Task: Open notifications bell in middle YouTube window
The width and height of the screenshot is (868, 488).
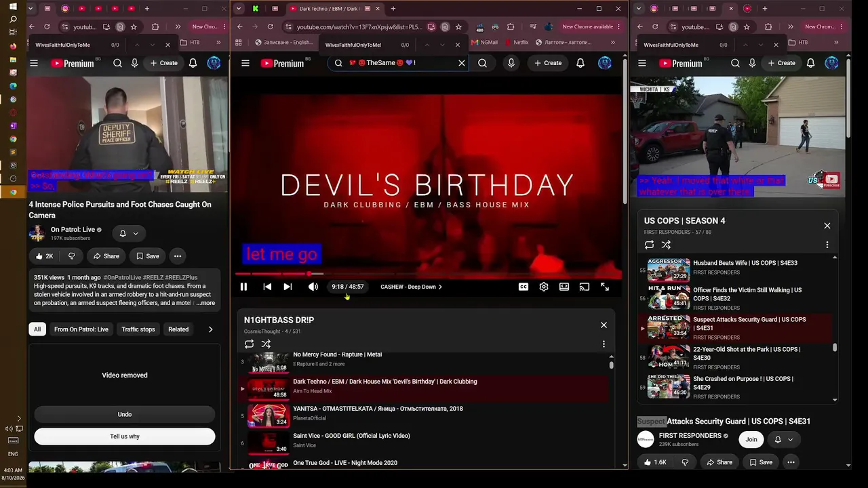Action: point(580,63)
